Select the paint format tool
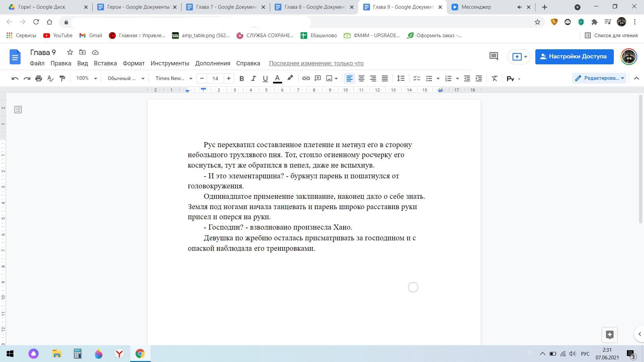This screenshot has width=644, height=362. click(62, 78)
